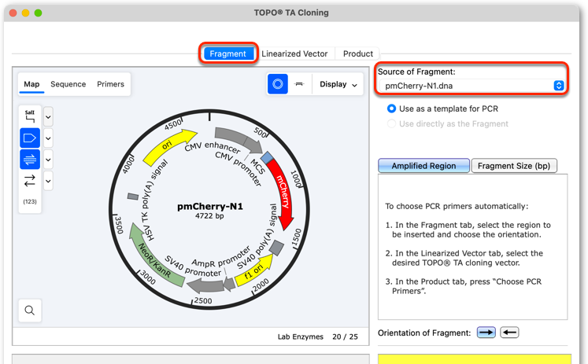
Task: Set forward fragment orientation arrow
Action: 486,333
